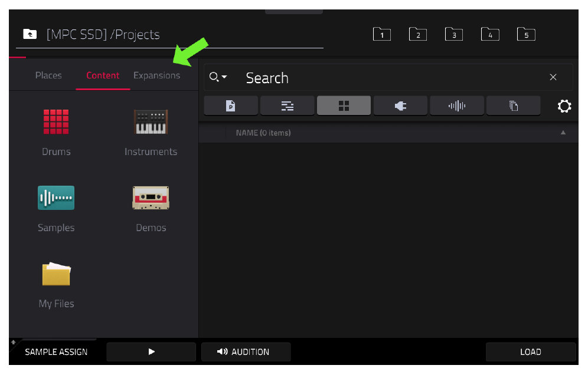Go up one folder level
This screenshot has height=375, width=588.
pos(30,34)
